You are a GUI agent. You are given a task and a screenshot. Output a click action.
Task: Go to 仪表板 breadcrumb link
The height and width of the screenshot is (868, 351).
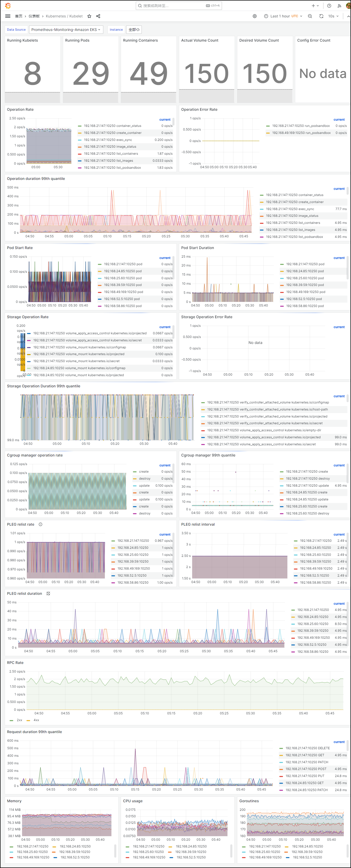pyautogui.click(x=34, y=16)
